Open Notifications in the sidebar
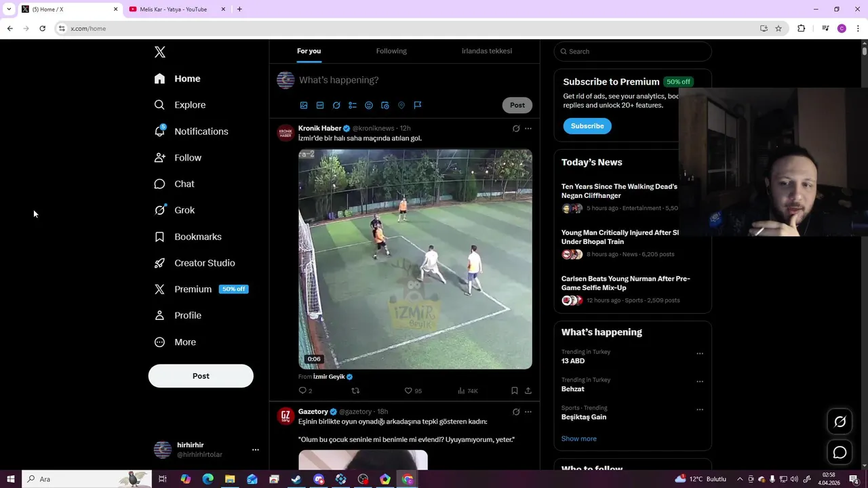Screen dimensions: 868x488 pyautogui.click(x=192, y=131)
